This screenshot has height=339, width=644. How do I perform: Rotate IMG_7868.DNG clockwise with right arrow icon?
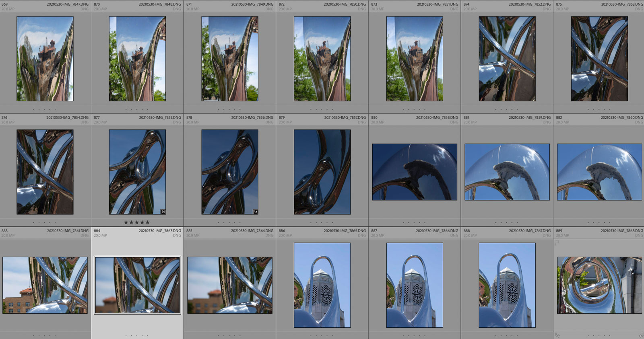tap(641, 335)
